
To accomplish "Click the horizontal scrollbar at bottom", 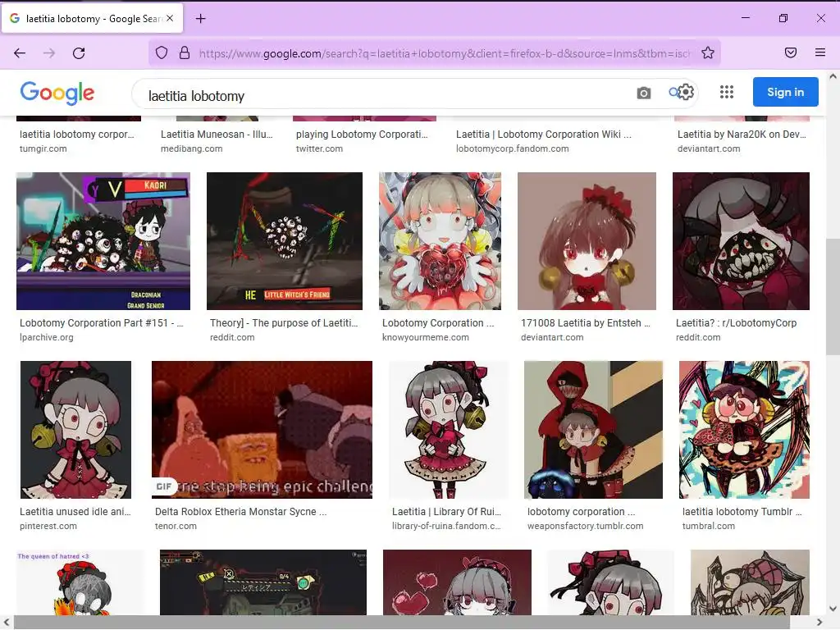I will click(402, 622).
